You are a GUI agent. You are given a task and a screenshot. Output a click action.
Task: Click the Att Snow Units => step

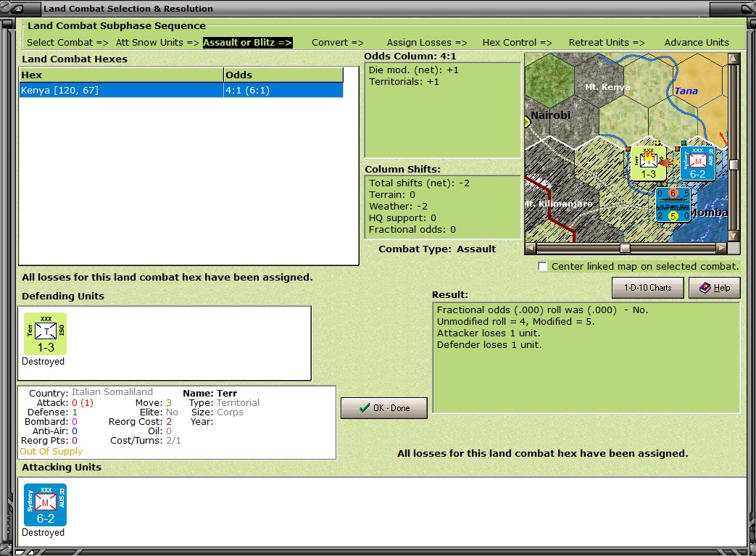[157, 43]
